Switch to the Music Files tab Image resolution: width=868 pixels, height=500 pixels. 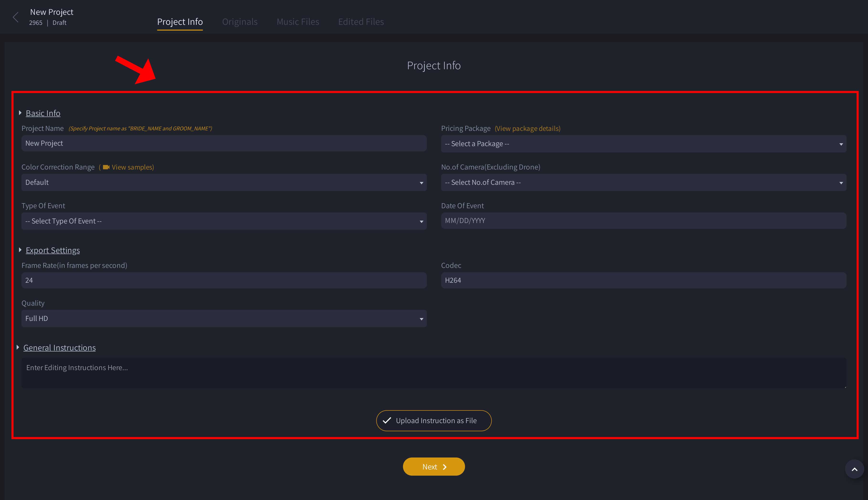[x=298, y=22]
